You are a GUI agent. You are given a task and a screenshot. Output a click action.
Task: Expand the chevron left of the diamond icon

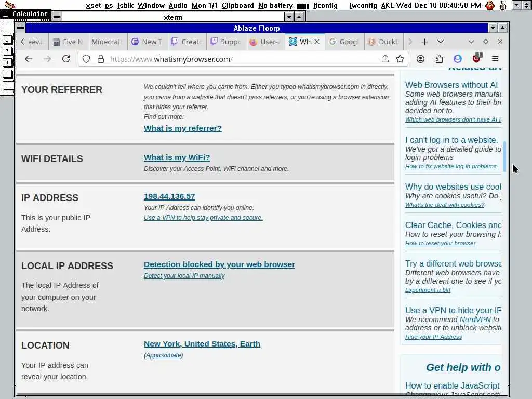click(471, 42)
